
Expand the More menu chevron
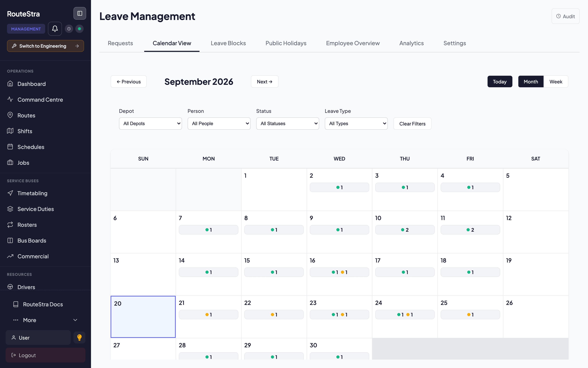(75, 320)
